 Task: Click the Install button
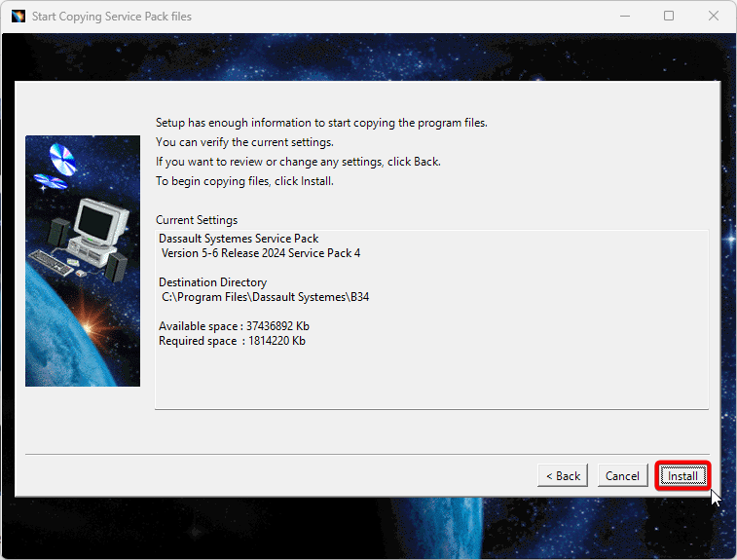(x=682, y=475)
